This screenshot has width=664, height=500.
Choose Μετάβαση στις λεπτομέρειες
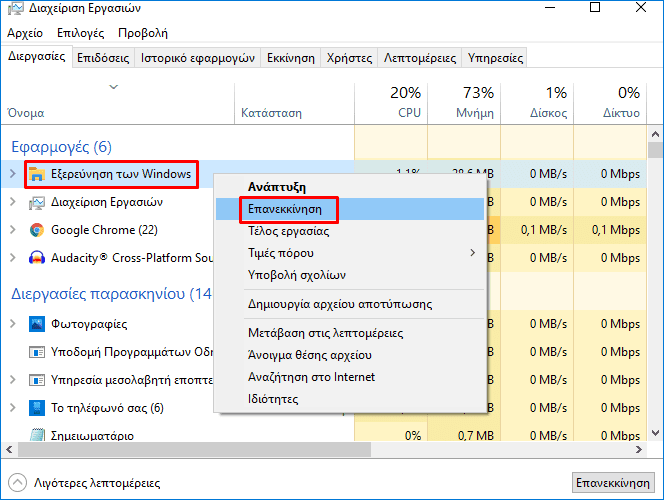[350, 333]
